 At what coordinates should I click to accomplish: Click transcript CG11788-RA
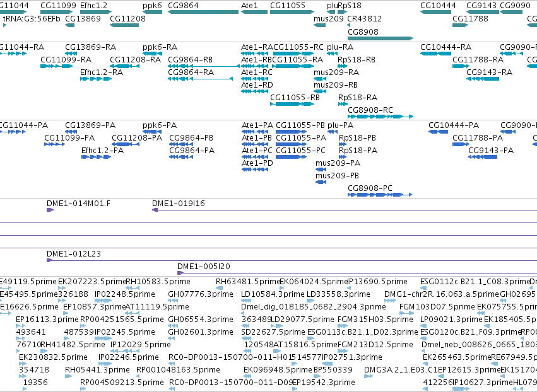click(x=461, y=66)
